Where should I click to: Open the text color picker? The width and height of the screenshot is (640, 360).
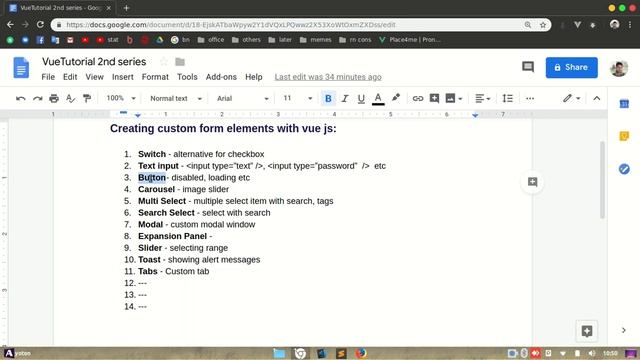378,98
